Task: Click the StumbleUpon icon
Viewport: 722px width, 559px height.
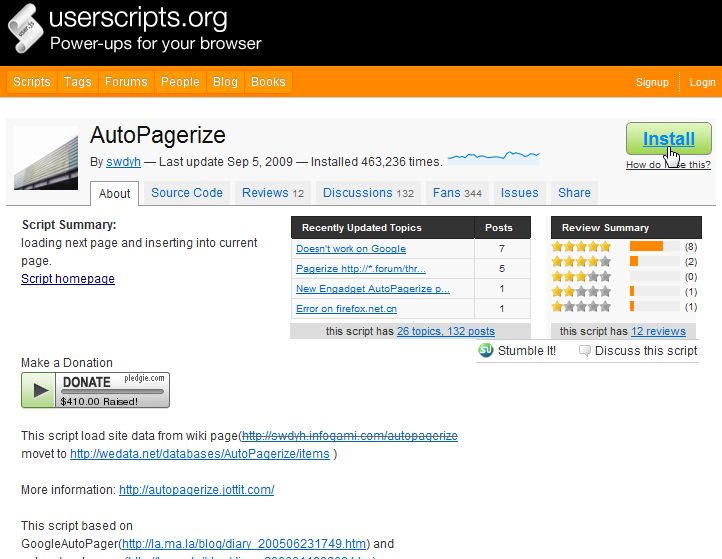Action: click(x=485, y=350)
